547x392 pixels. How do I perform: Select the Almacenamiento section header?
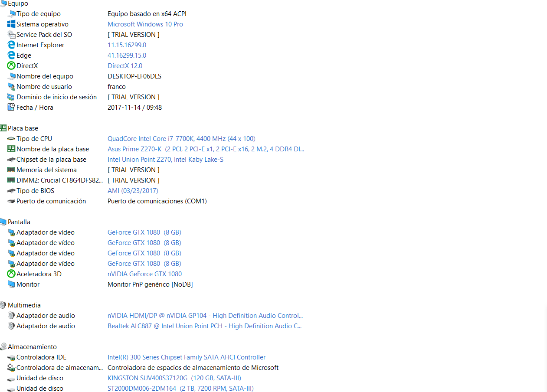[32, 347]
